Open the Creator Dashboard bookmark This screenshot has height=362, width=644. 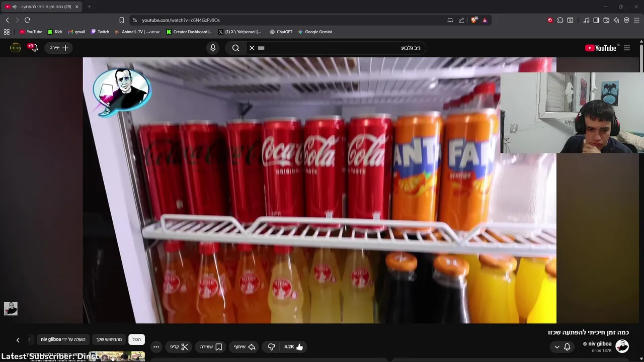tap(189, 32)
